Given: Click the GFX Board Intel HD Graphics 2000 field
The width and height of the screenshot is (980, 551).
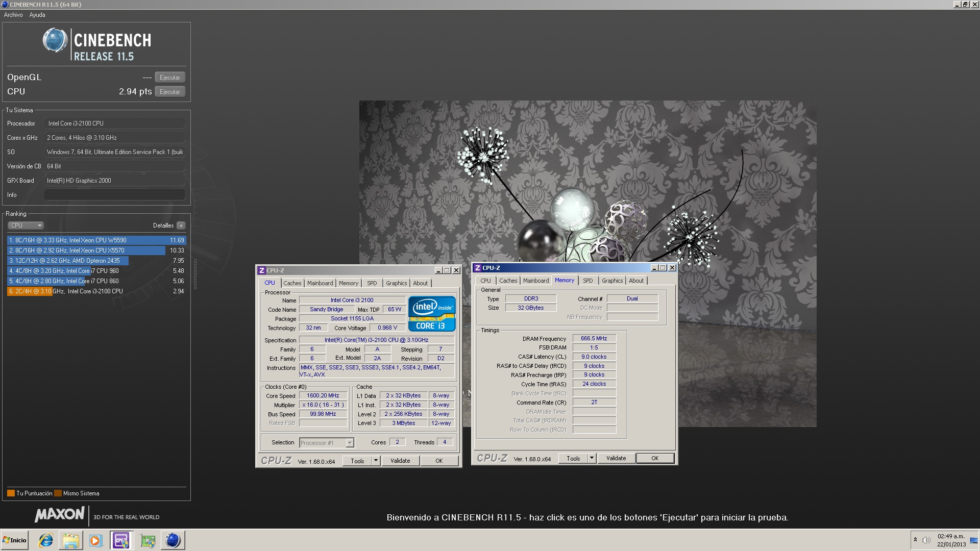Looking at the screenshot, I should pos(115,181).
